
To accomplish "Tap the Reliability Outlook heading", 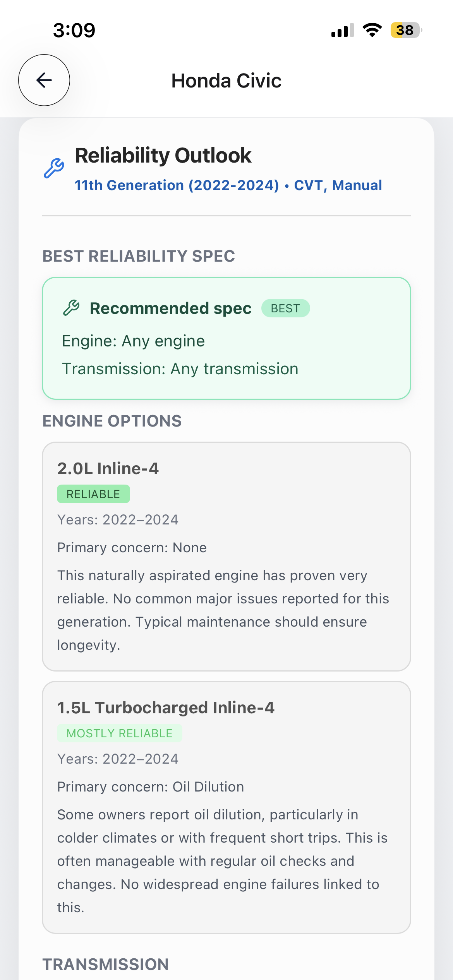I will coord(163,156).
